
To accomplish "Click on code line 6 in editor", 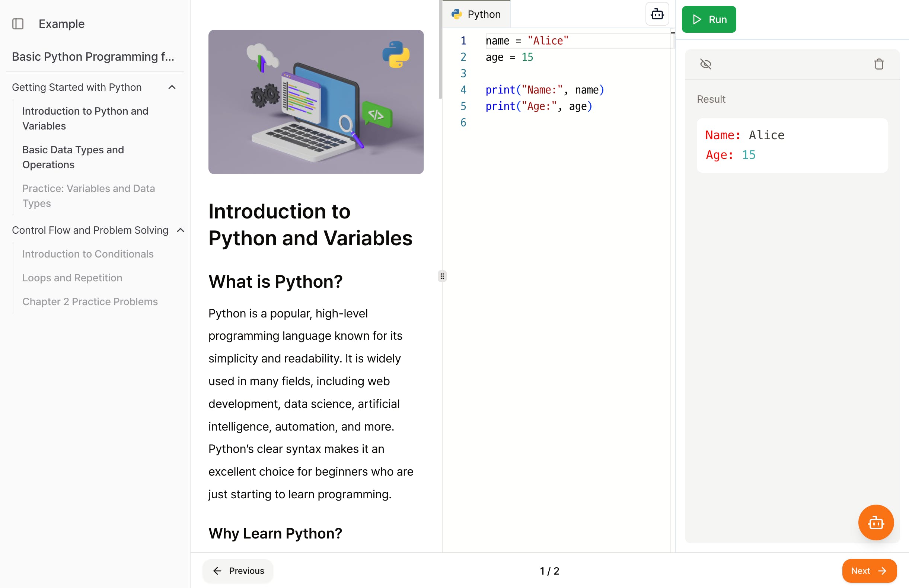I will (x=535, y=122).
